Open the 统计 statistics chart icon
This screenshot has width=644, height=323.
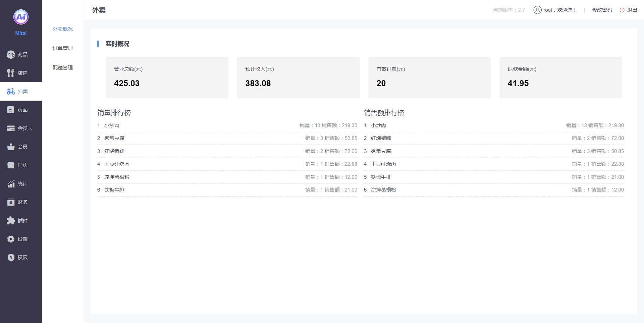point(11,183)
